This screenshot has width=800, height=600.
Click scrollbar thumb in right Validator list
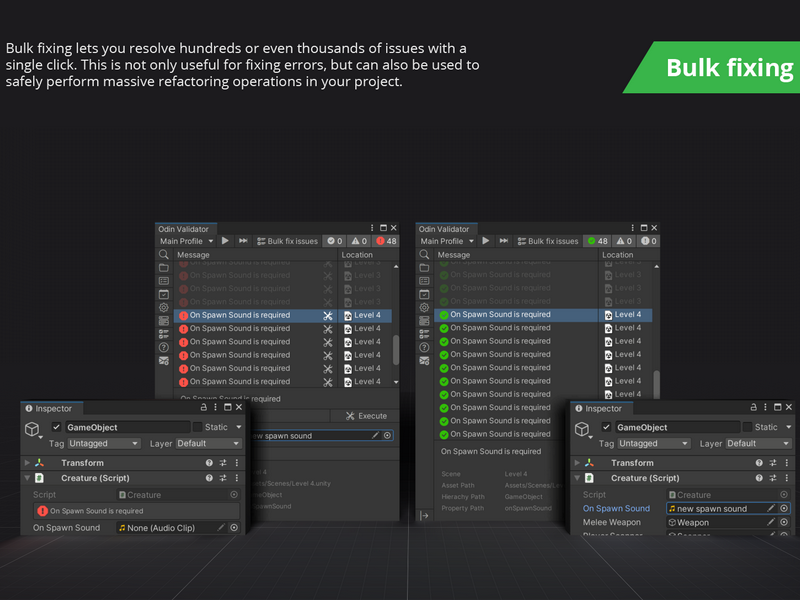point(657,384)
